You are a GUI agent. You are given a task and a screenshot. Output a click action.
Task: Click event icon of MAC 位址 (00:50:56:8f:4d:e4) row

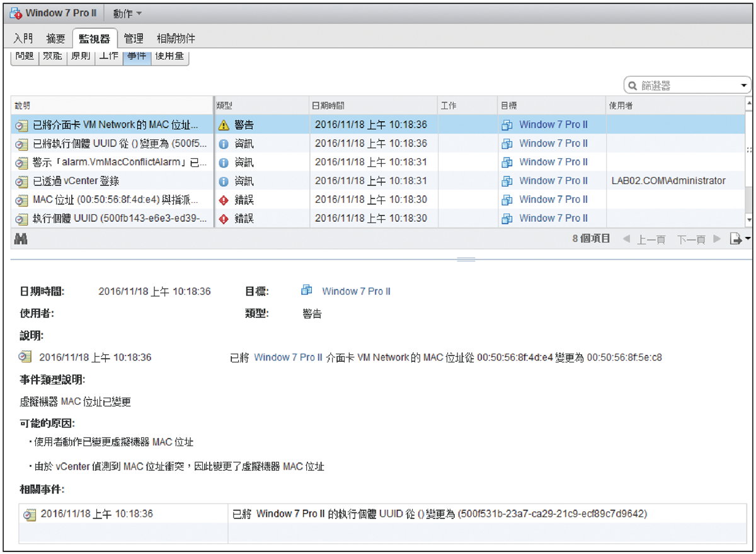(22, 200)
